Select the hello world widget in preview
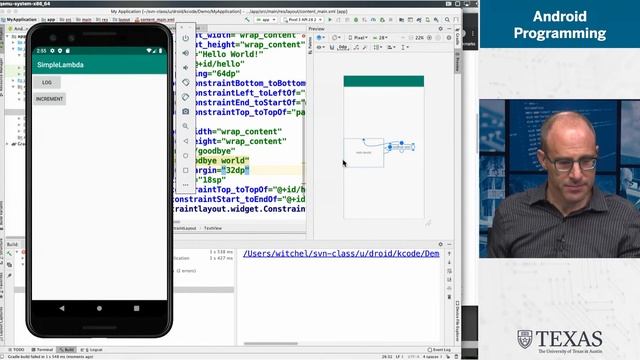Screen dimensions: 640x360 [x=364, y=153]
